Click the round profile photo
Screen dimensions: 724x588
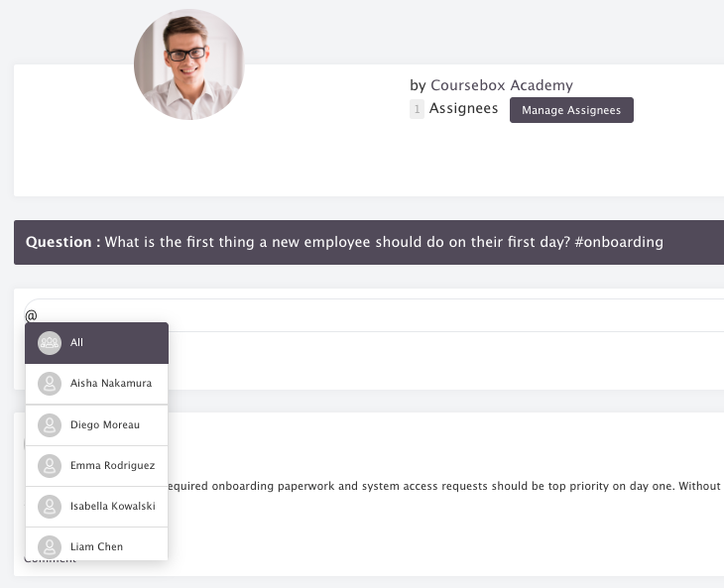[188, 64]
